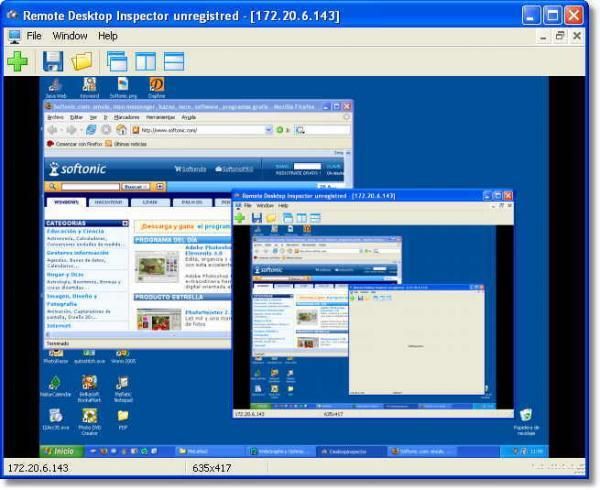Click the PDF folder desktop icon
The image size is (600, 490).
click(123, 420)
